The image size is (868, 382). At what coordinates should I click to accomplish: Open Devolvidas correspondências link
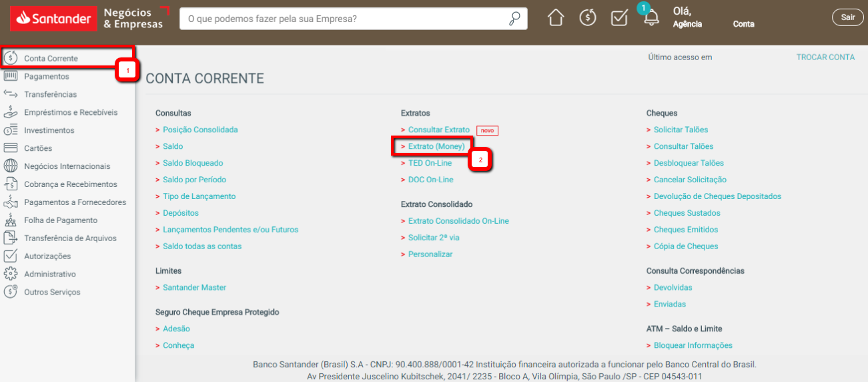673,288
